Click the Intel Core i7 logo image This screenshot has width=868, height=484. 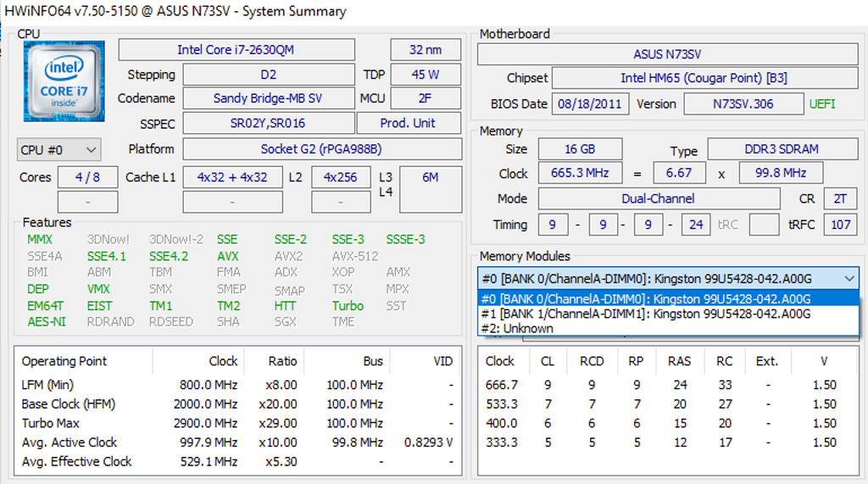[x=64, y=81]
